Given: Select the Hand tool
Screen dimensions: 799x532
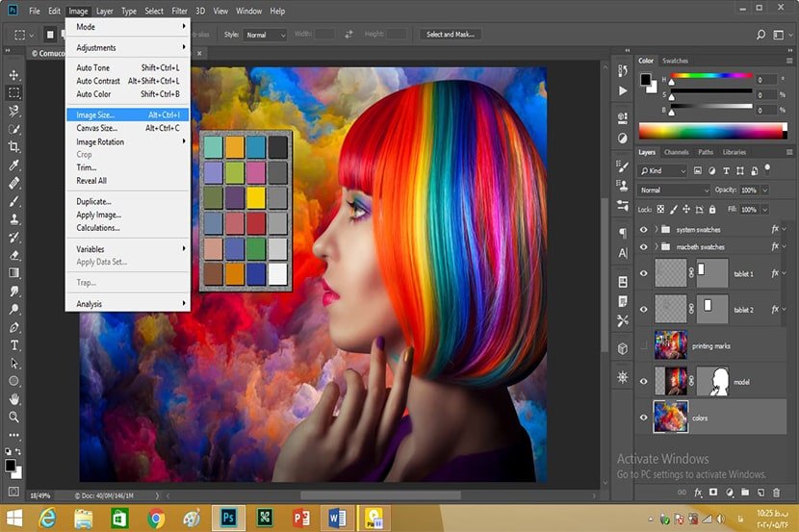Looking at the screenshot, I should 13,399.
